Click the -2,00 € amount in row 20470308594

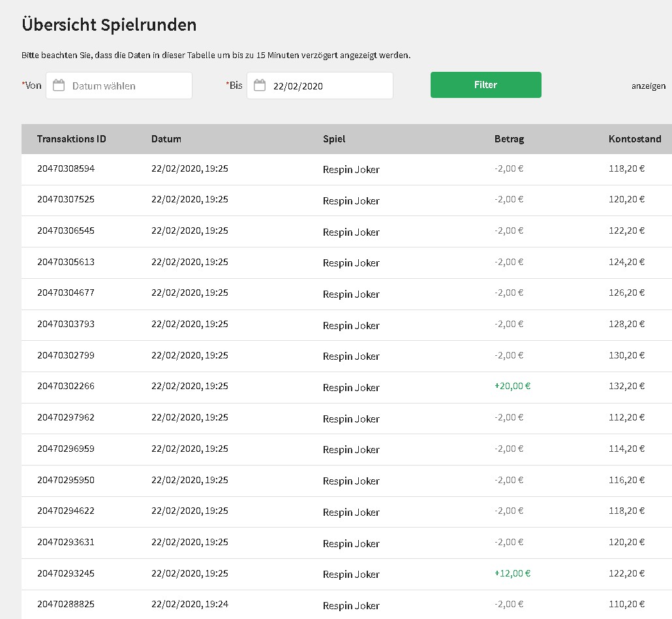[509, 168]
